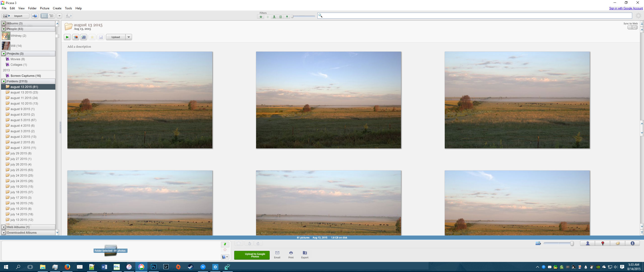The height and width of the screenshot is (272, 644).
Task: Click the create new album icon
Action: tap(35, 16)
